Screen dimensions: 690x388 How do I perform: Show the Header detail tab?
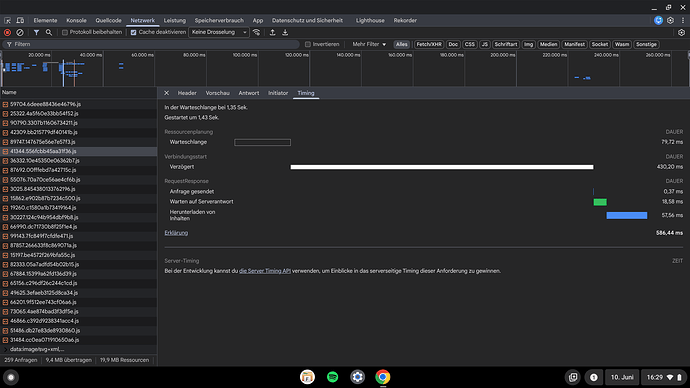click(187, 93)
